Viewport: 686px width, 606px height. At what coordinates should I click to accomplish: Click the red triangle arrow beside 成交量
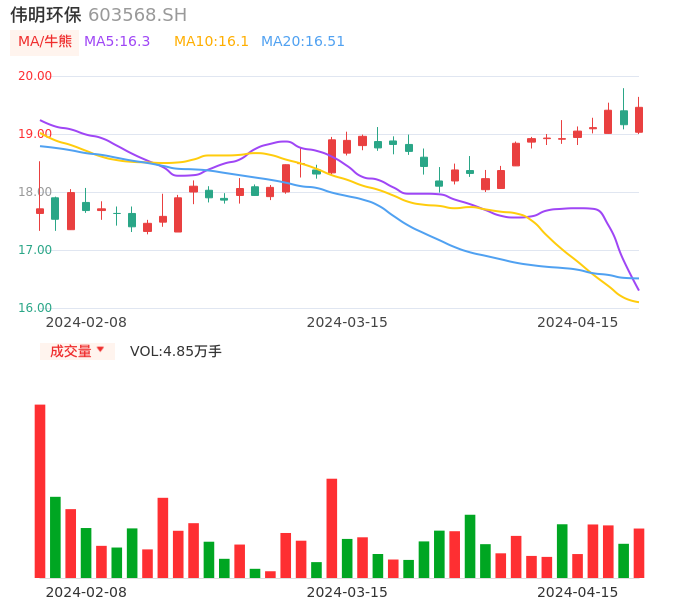click(100, 350)
